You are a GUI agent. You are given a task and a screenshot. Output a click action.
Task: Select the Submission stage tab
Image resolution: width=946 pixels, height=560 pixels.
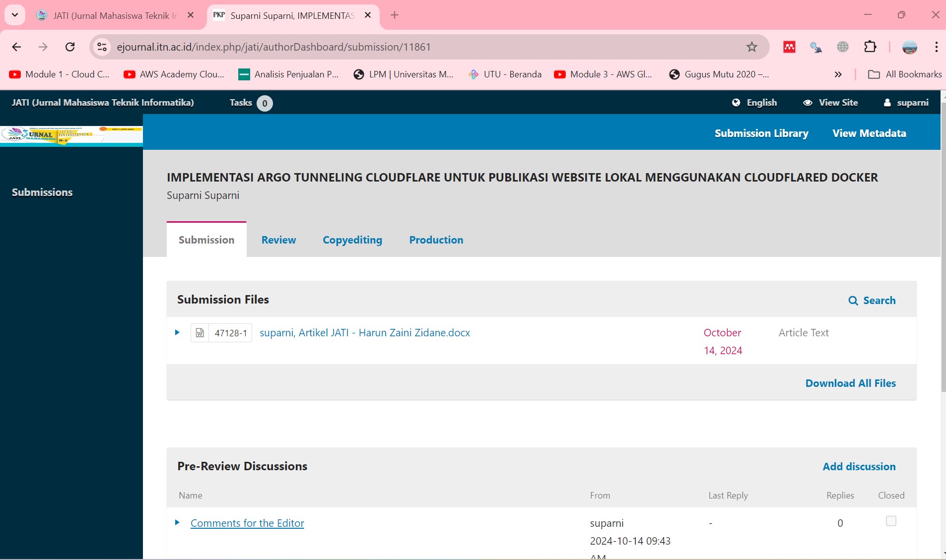pyautogui.click(x=206, y=240)
